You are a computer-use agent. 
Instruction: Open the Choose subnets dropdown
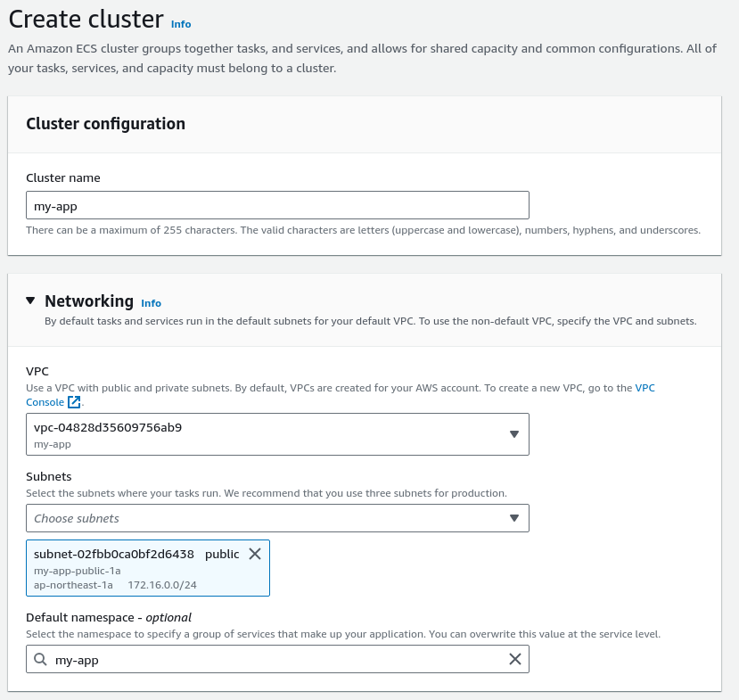(277, 518)
